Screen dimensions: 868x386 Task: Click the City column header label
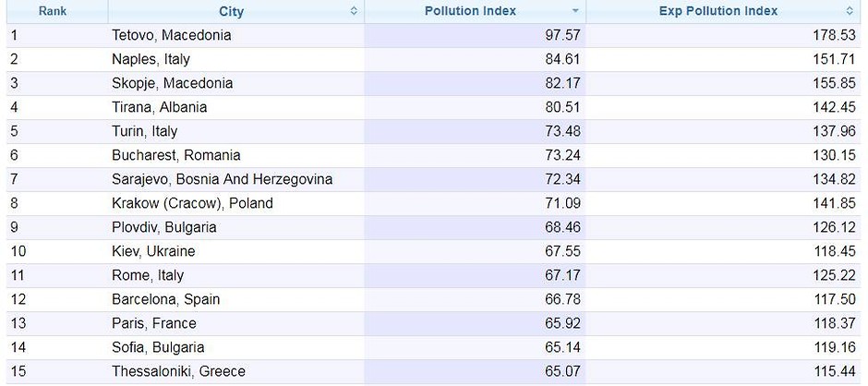tap(231, 11)
